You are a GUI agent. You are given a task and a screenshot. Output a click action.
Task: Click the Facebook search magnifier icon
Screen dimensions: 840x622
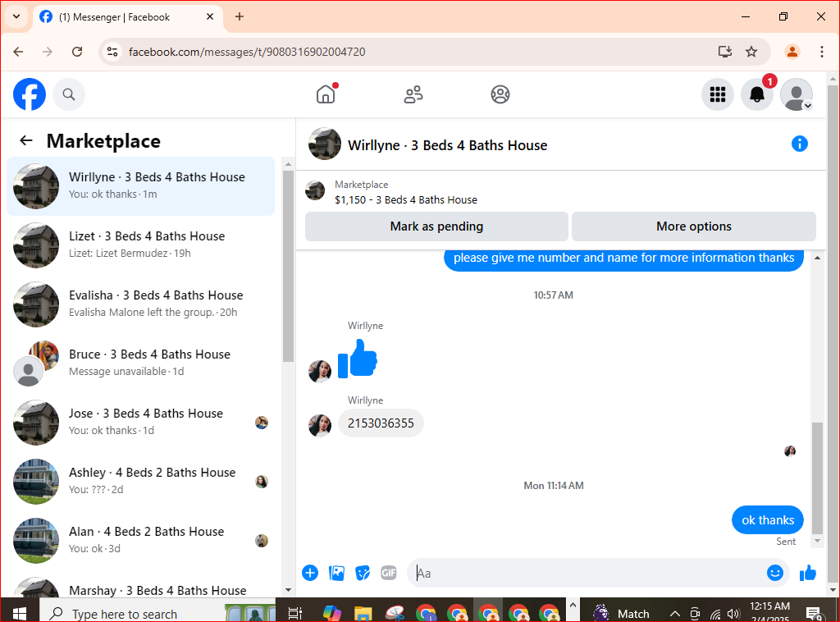point(69,94)
